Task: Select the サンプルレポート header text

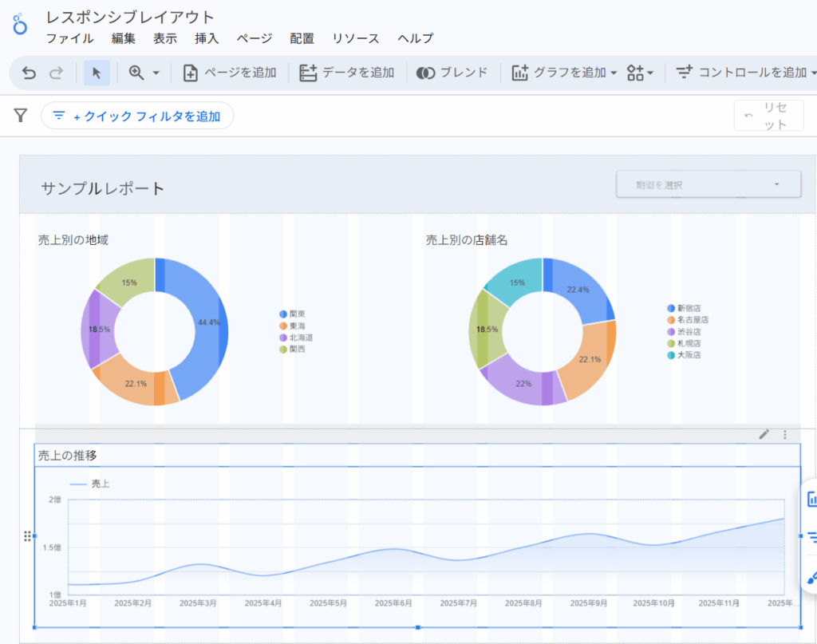Action: 103,188
